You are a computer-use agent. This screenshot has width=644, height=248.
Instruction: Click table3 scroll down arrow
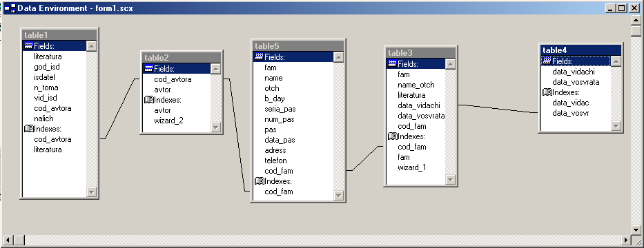[450, 180]
